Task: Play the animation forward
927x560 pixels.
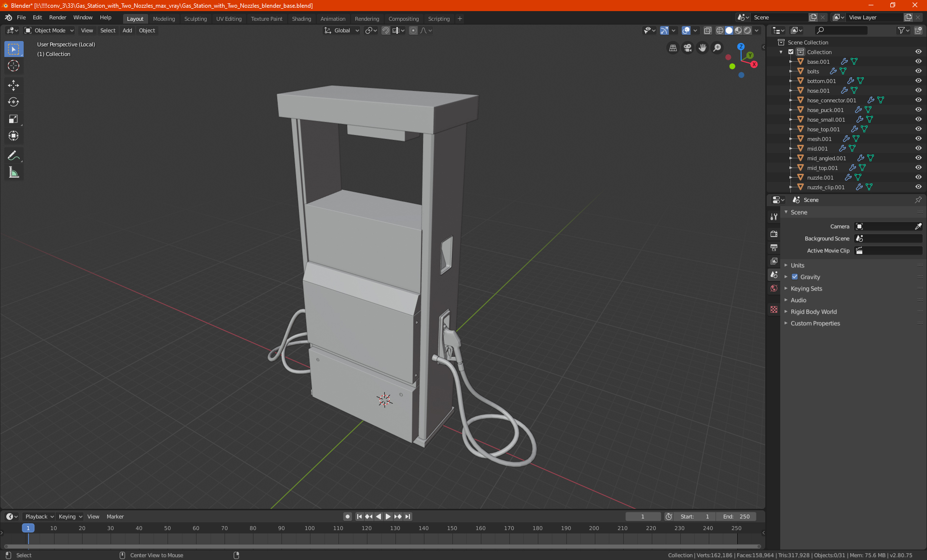Action: (388, 517)
